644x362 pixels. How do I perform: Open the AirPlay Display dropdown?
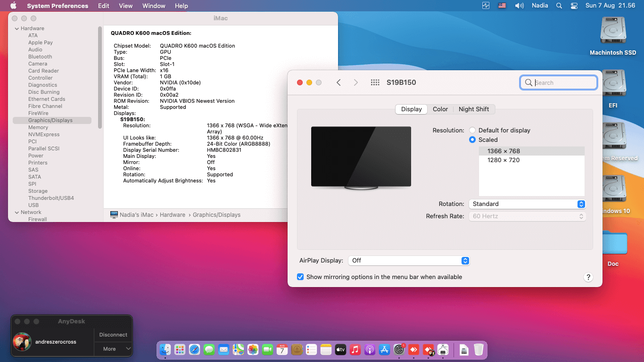click(x=409, y=261)
